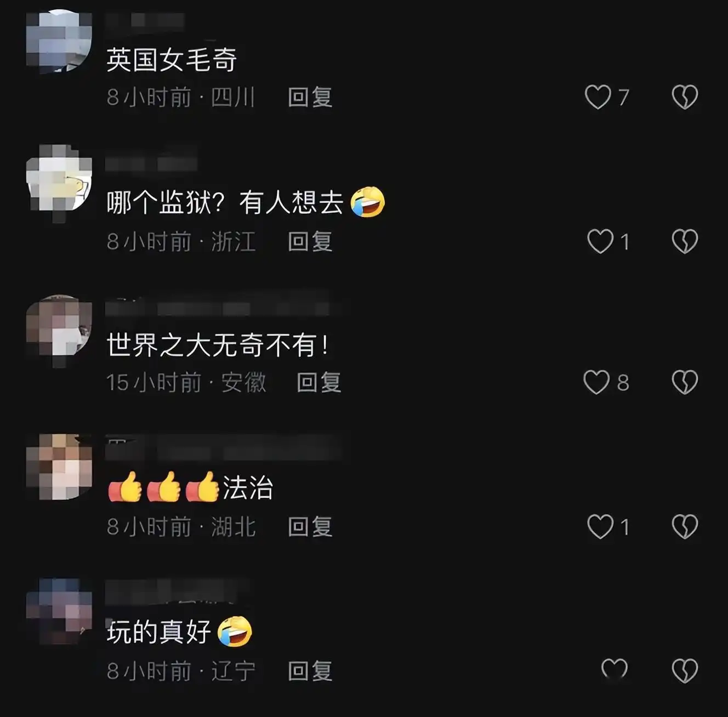Like the 英国女毛奇 comment
This screenshot has height=717, width=728.
click(x=598, y=98)
